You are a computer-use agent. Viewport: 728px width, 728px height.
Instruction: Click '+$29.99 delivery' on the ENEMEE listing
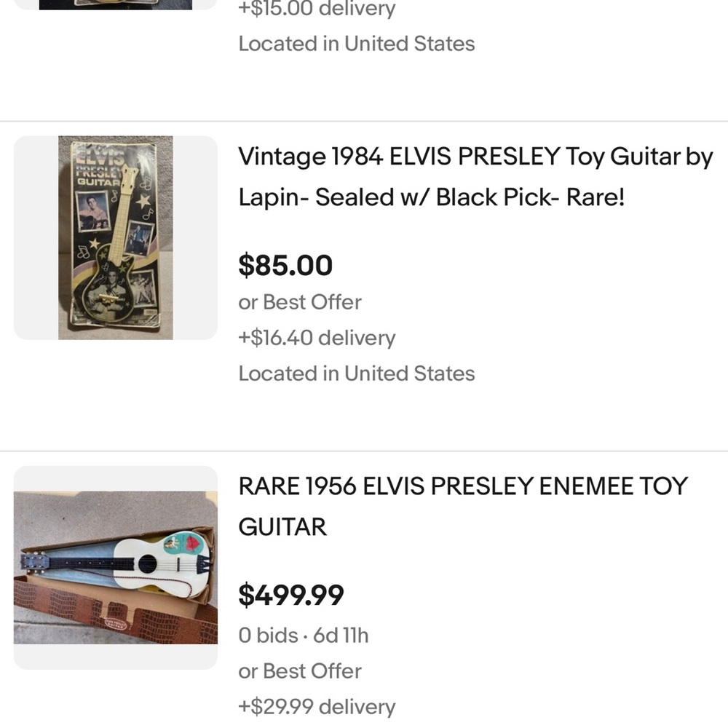tap(315, 706)
